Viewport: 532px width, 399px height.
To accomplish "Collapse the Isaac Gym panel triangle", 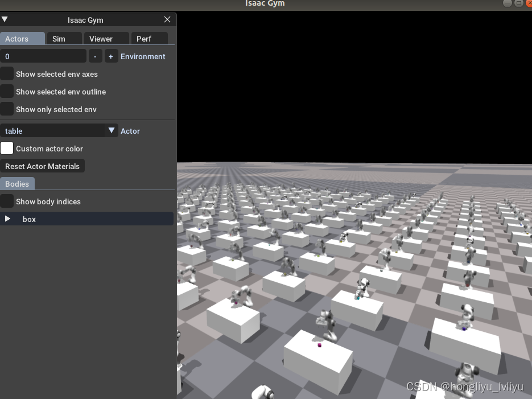I will [5, 20].
